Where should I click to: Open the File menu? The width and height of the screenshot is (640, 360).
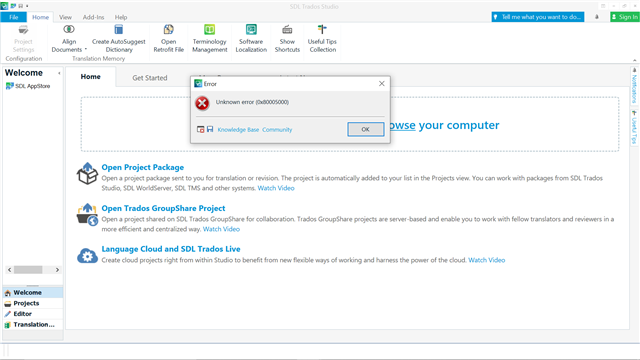click(x=13, y=17)
